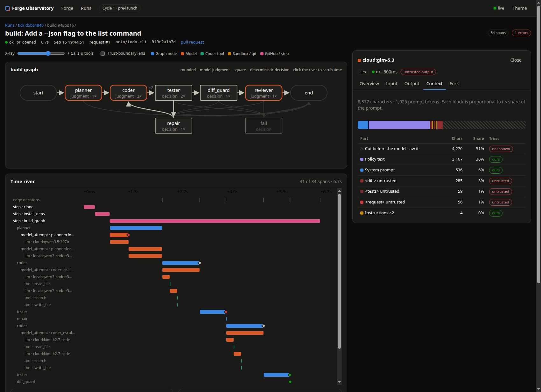Select the 'model_attempt · coder_escal...' span row
Viewport: 541px width, 392px height.
pyautogui.click(x=173, y=333)
